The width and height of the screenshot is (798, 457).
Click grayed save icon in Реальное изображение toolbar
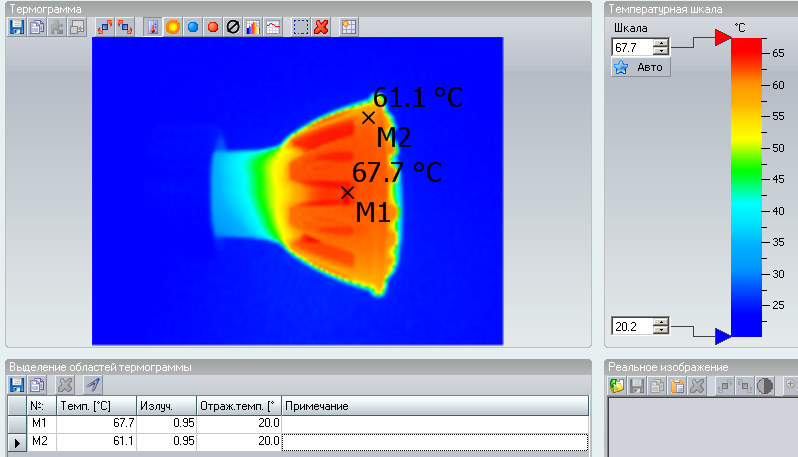pos(637,386)
